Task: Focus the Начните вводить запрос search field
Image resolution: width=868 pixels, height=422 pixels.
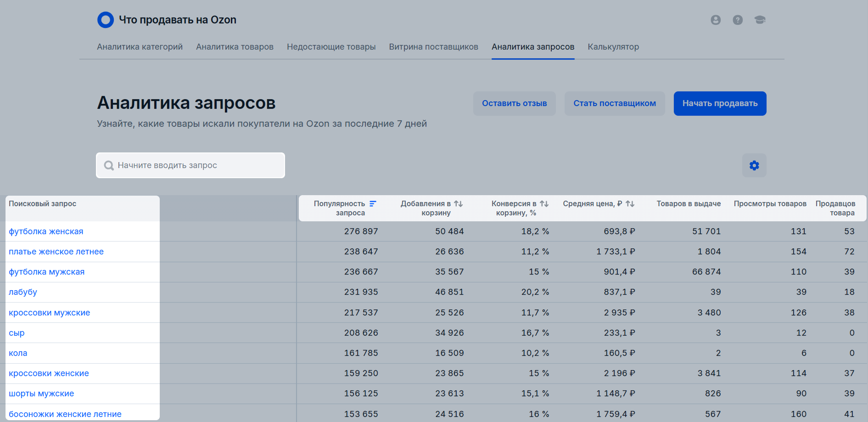Action: pos(190,165)
